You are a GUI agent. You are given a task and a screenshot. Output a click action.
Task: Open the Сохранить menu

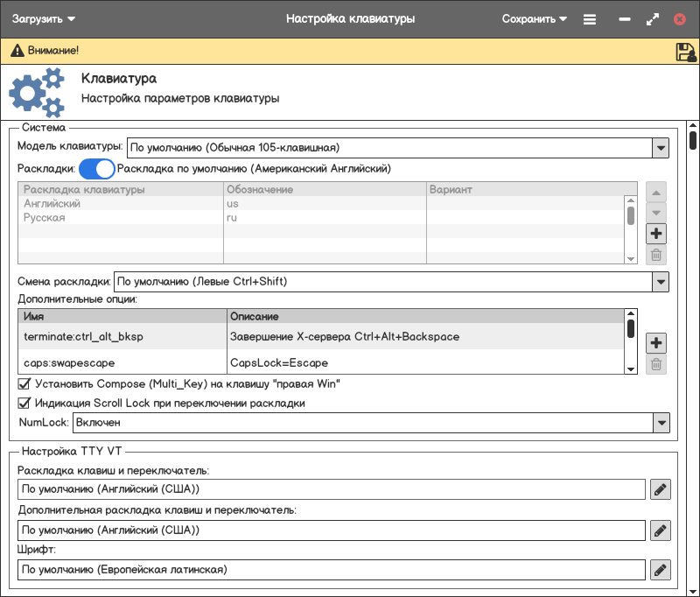(x=534, y=18)
